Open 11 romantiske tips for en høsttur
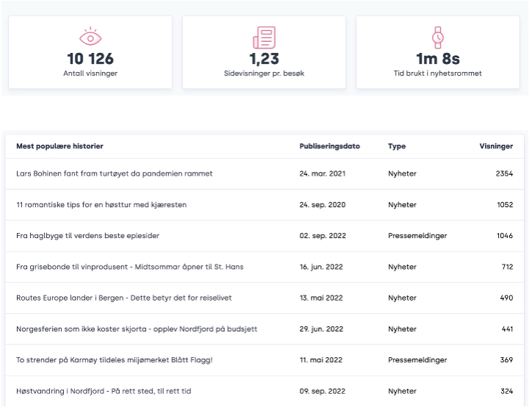The image size is (532, 413). (101, 204)
